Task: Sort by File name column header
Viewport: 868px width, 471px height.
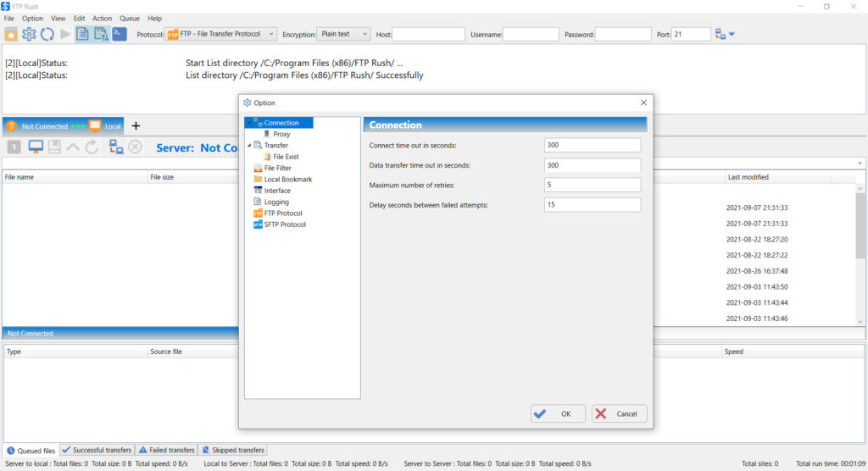Action: (75, 177)
